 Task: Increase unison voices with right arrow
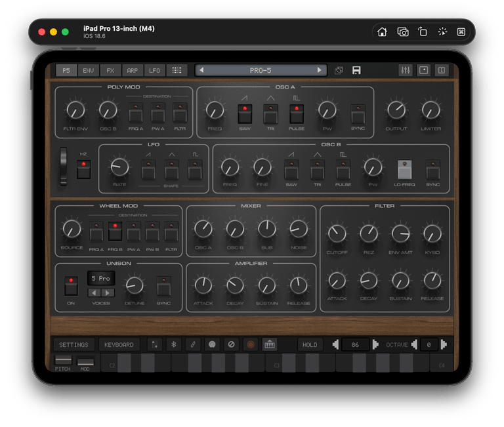tap(108, 293)
